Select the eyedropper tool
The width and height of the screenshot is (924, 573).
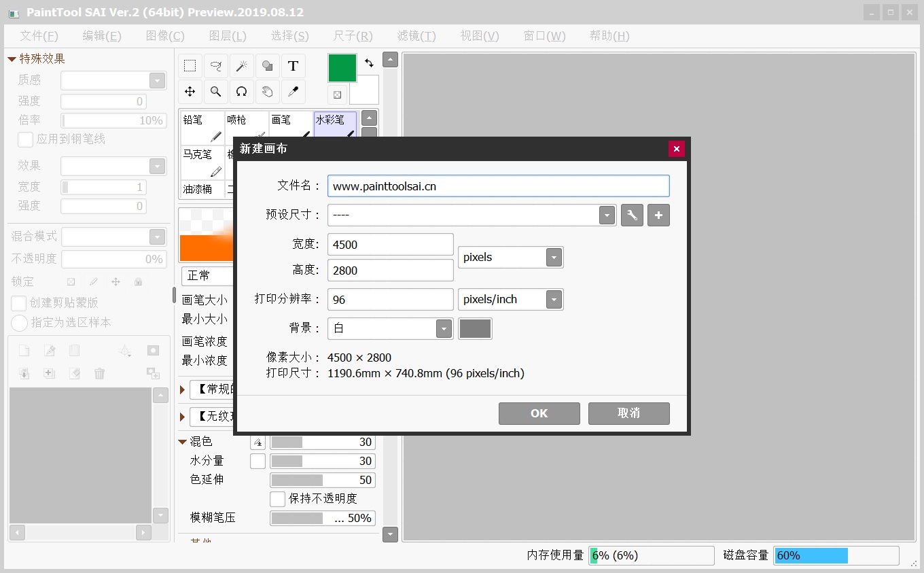click(x=294, y=92)
